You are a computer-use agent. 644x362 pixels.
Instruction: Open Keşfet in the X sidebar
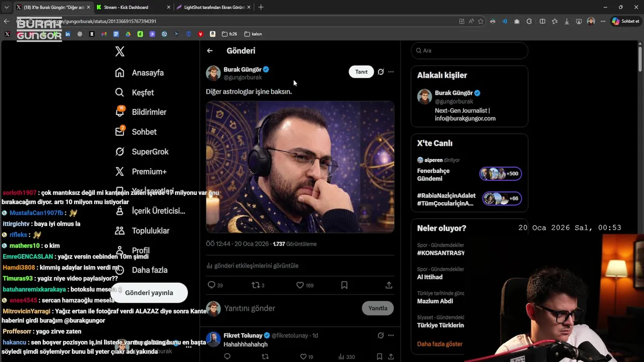click(x=134, y=93)
